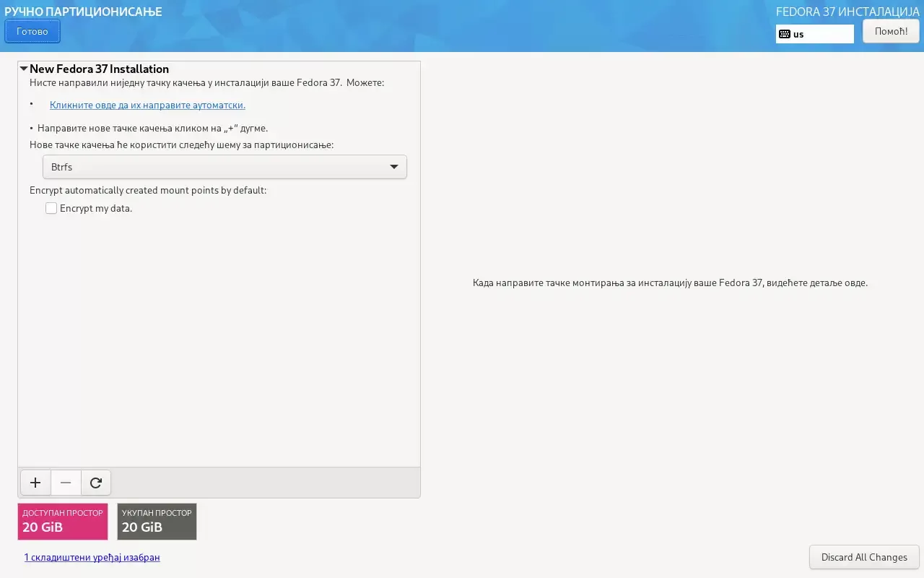Toggle the Encrypt my data checkbox
The image size is (924, 578).
tap(51, 208)
